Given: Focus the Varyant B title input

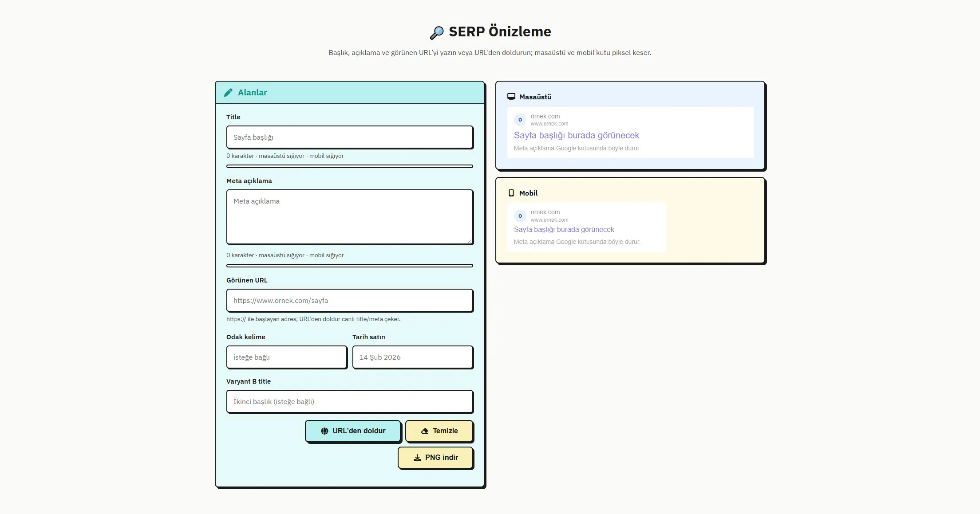Looking at the screenshot, I should (x=350, y=401).
